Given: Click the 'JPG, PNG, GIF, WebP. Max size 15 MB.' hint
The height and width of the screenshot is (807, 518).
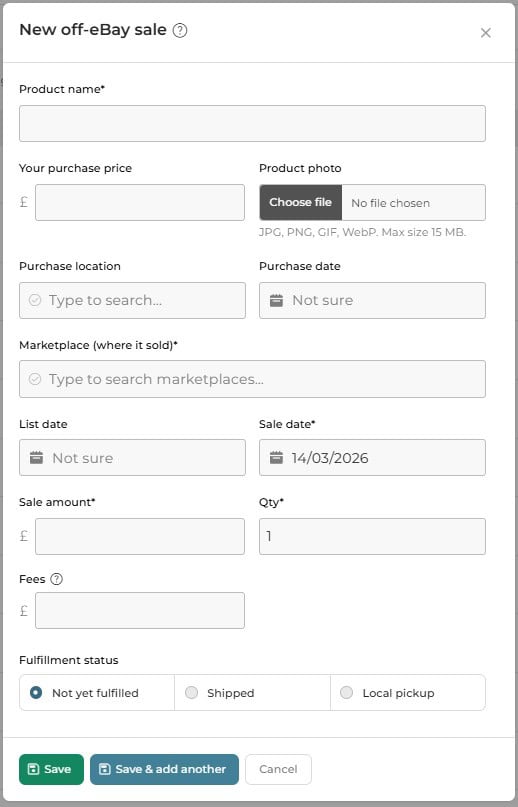Looking at the screenshot, I should coord(362,232).
